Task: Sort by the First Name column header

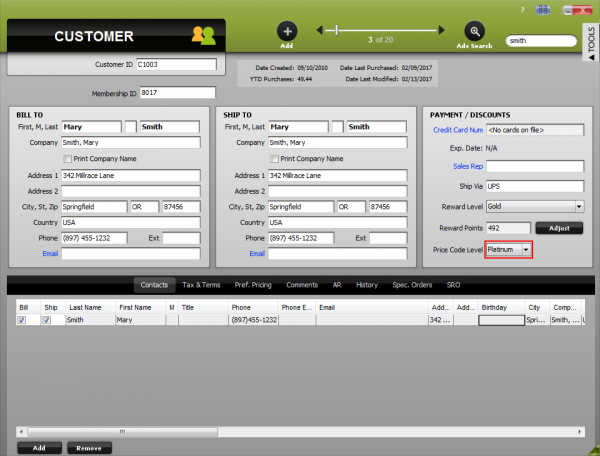Action: click(x=140, y=308)
